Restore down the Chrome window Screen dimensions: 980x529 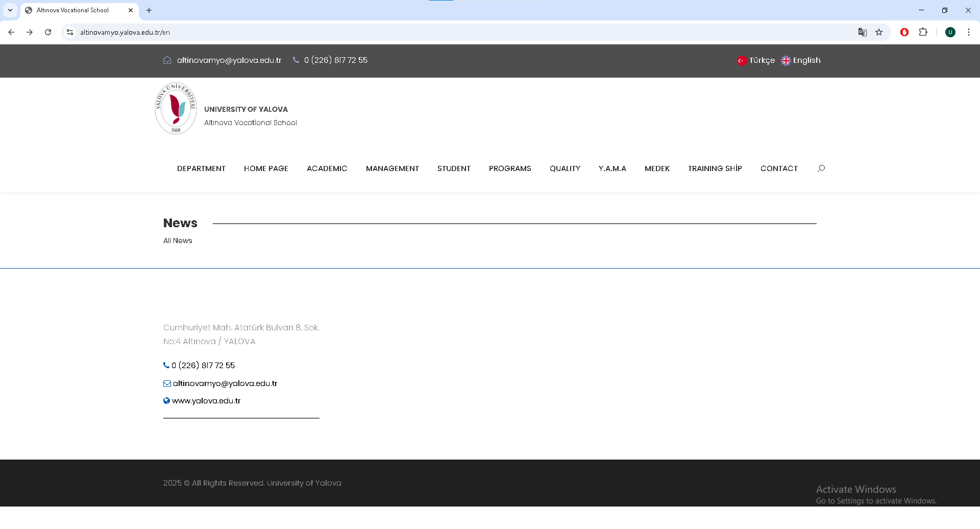click(945, 10)
